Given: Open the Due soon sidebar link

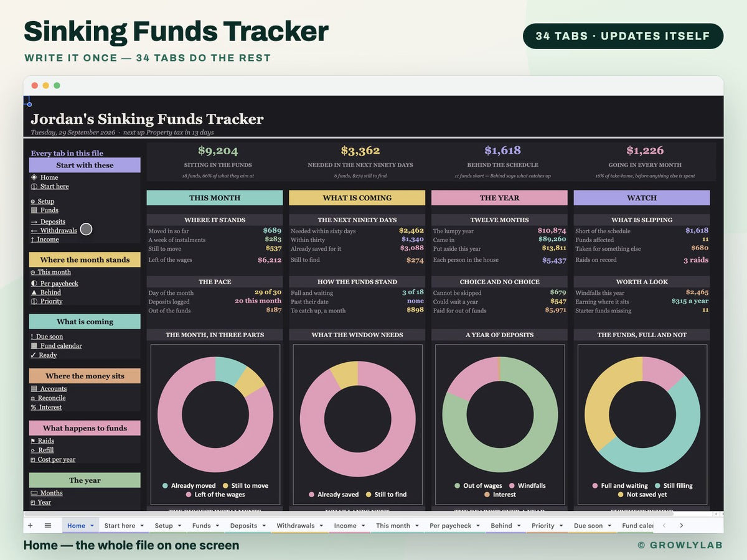Looking at the screenshot, I should pyautogui.click(x=47, y=337).
